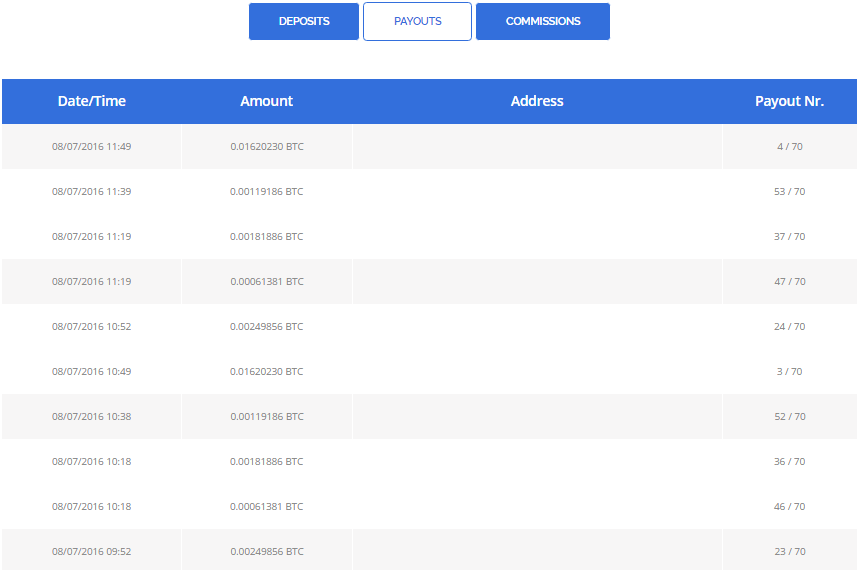Click the Amount column header
Screen dimensions: 860x570
(267, 101)
